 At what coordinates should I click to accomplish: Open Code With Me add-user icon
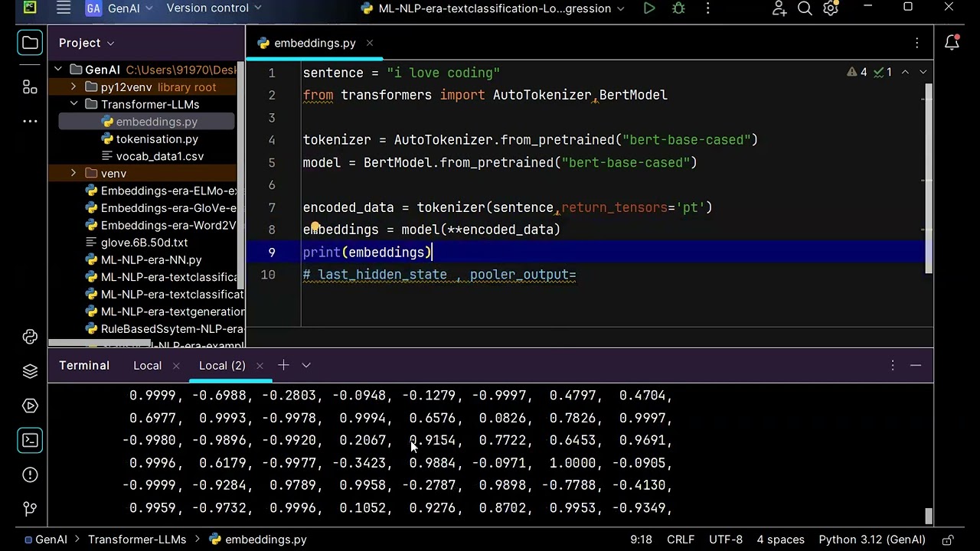[x=779, y=8]
